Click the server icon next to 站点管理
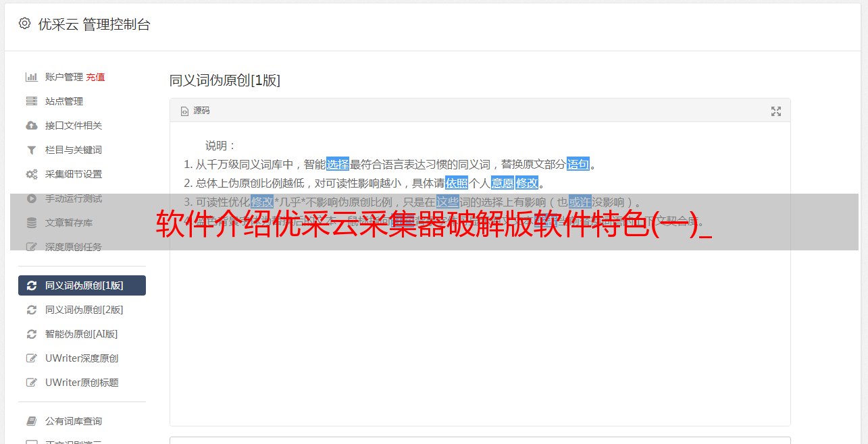The image size is (868, 444). [31, 101]
